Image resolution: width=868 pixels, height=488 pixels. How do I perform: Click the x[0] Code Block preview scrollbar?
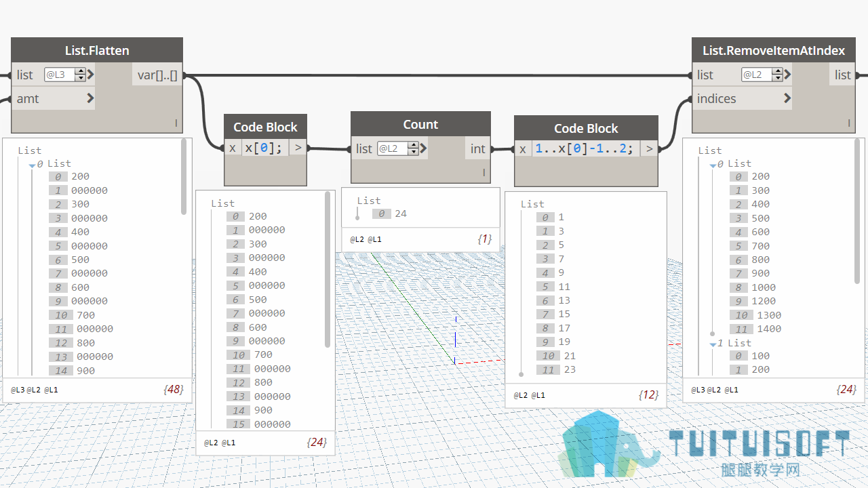[x=328, y=269]
